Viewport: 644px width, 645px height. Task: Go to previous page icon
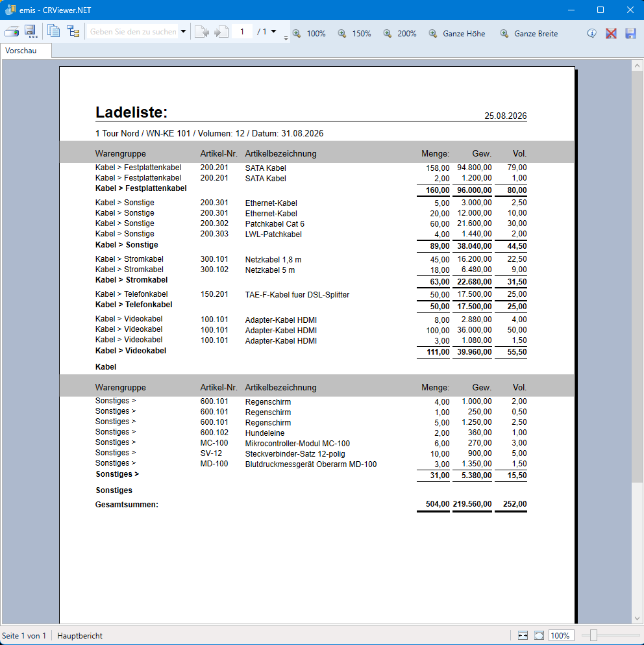(x=201, y=32)
